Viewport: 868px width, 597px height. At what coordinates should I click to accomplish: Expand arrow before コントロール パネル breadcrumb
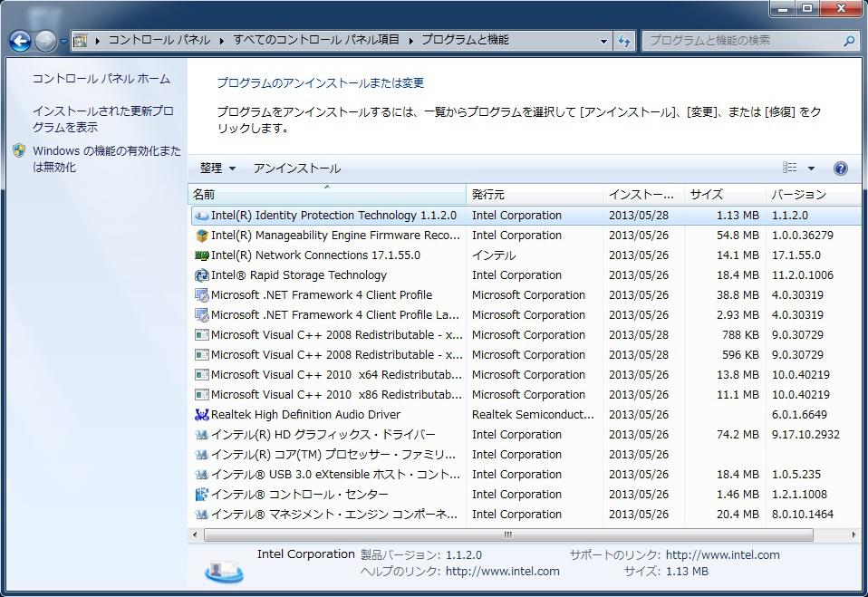[98, 41]
